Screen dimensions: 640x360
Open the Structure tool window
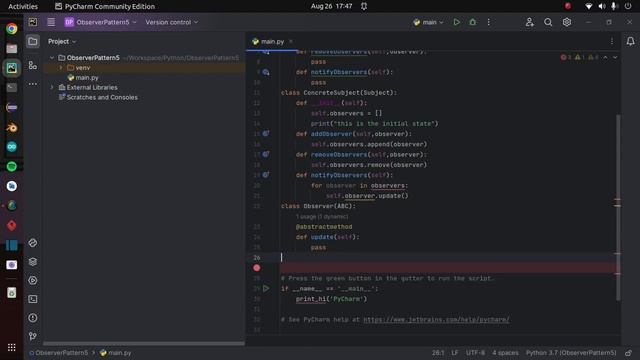(x=33, y=65)
